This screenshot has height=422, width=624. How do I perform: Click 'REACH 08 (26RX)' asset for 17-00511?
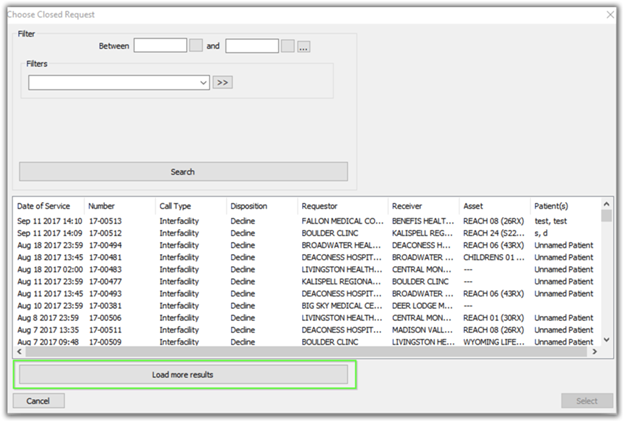coord(493,330)
